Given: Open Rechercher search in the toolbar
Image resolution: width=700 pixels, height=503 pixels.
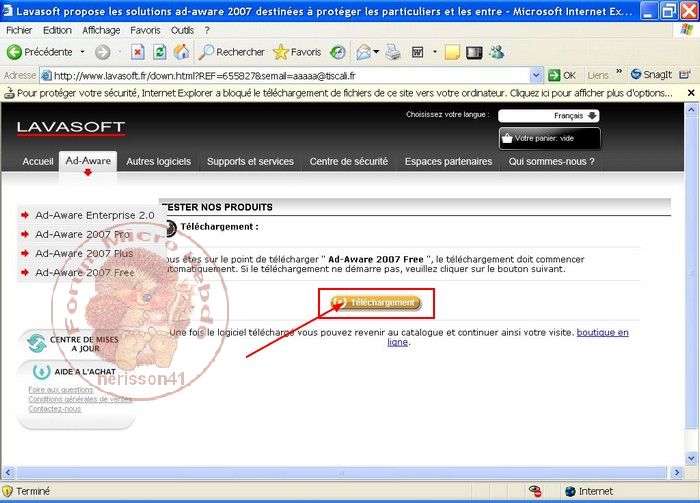Looking at the screenshot, I should pos(232,52).
